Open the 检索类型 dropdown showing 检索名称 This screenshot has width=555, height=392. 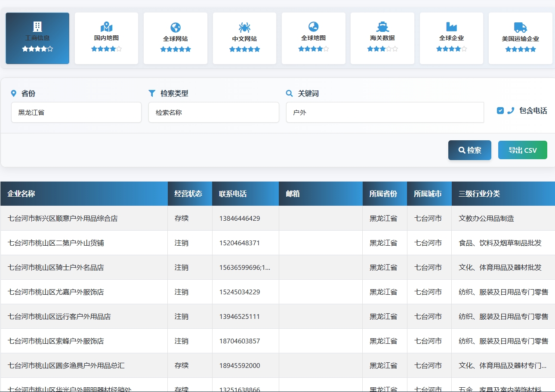[214, 112]
